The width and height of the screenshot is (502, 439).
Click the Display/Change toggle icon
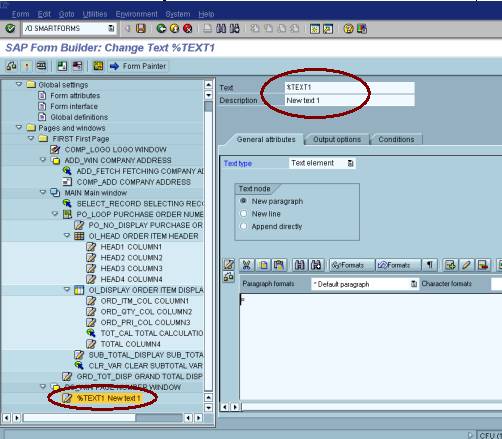pos(11,66)
